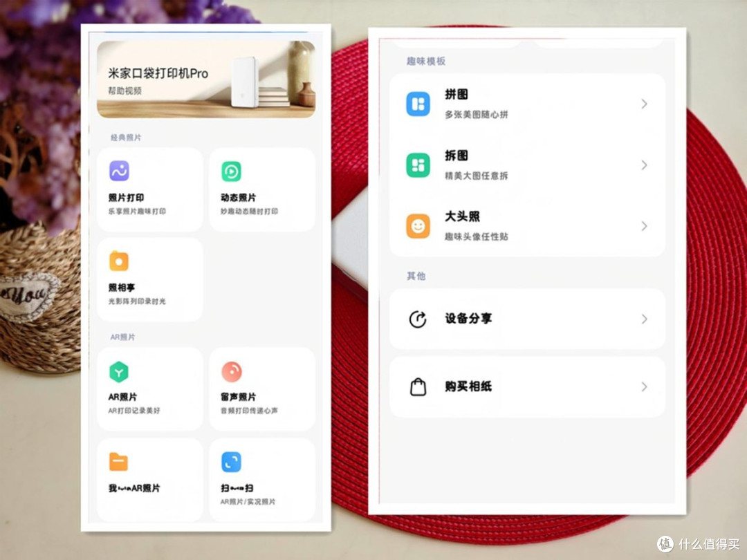Select the 照片打印 card title
The height and width of the screenshot is (560, 747).
pos(126,198)
